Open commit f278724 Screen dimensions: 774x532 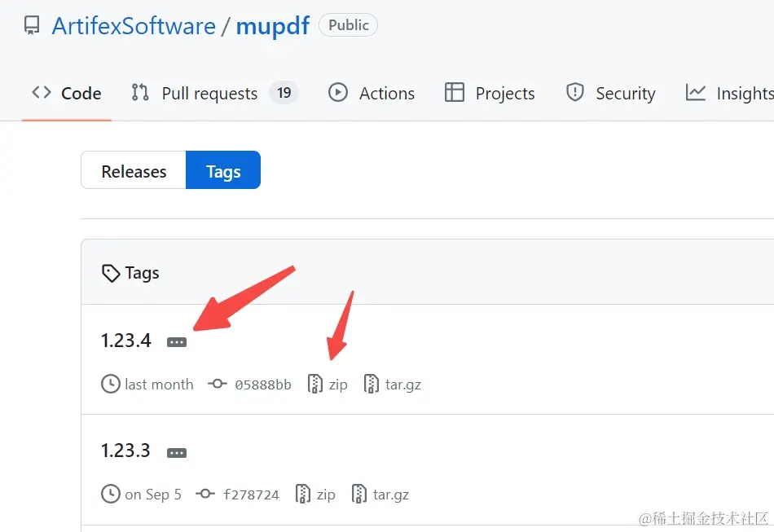click(251, 495)
